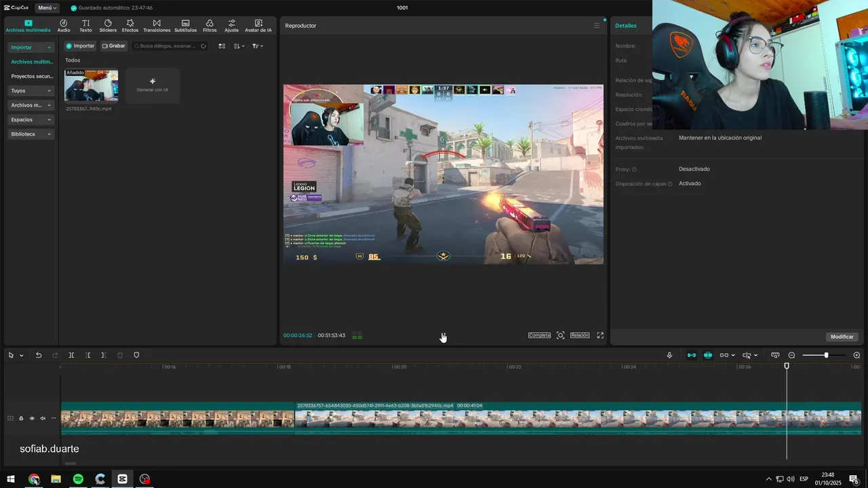Screen dimensions: 868x488
Task: Delete left of playhead
Action: pyautogui.click(x=88, y=355)
